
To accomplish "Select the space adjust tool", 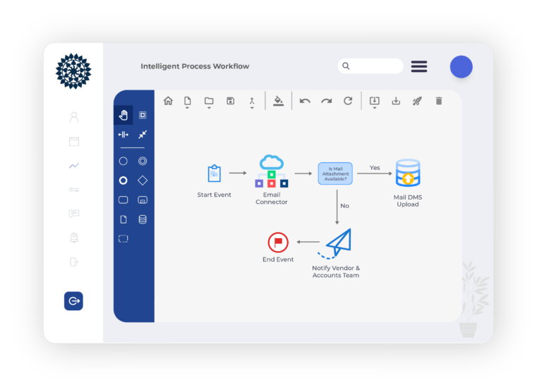I will 123,135.
